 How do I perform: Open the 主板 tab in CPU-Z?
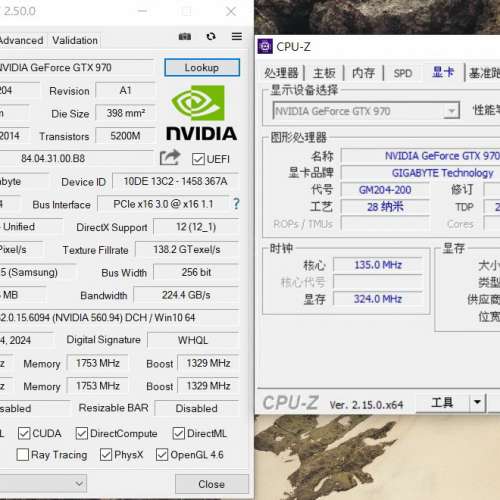324,73
